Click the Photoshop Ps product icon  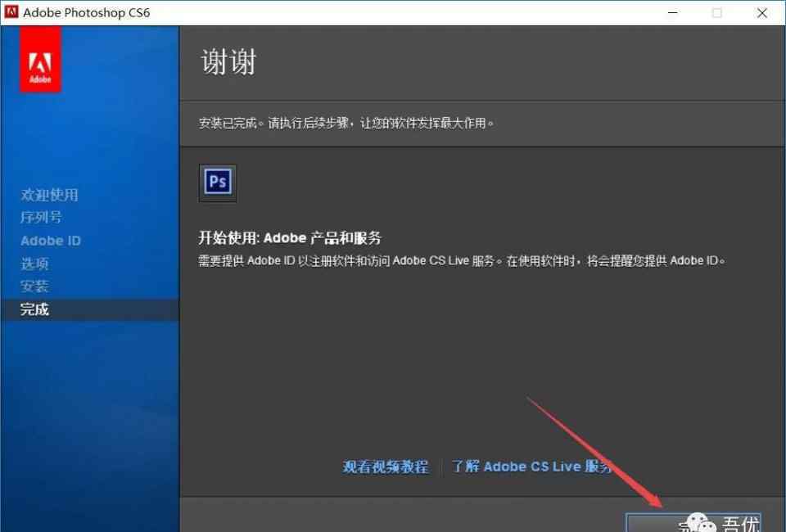218,183
